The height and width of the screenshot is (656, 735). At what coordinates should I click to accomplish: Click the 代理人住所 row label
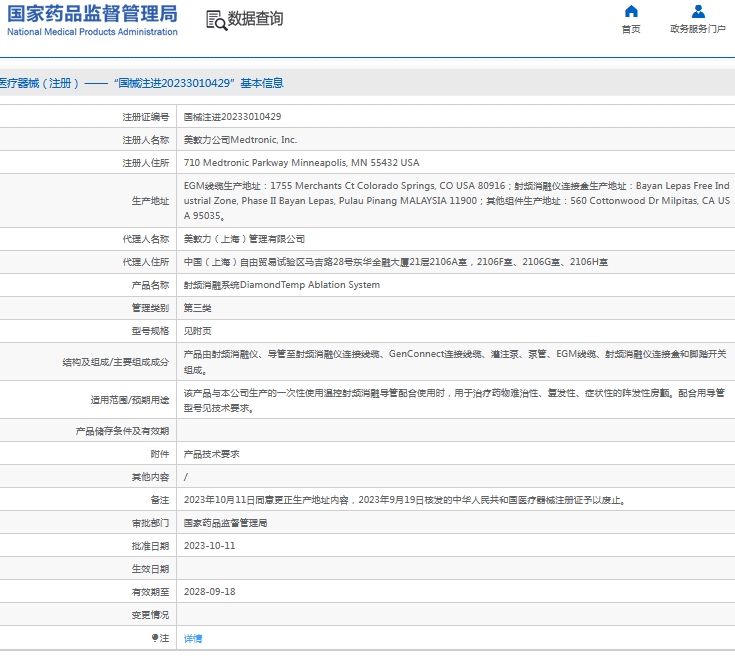pos(146,262)
